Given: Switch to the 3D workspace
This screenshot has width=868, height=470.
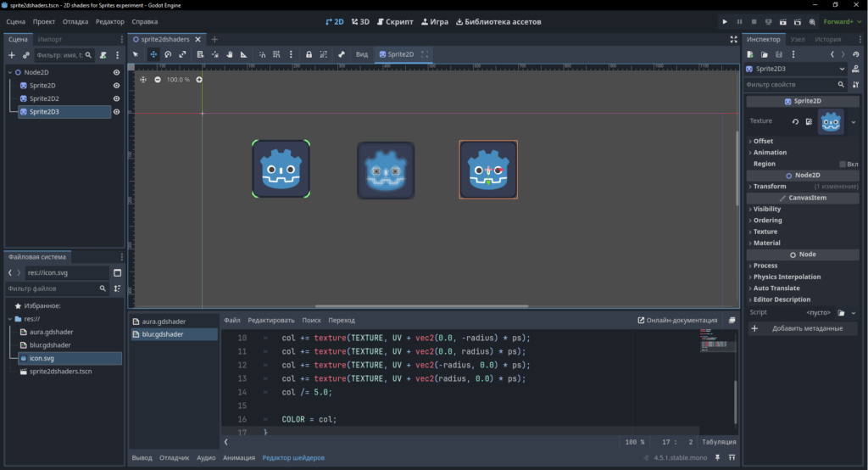Looking at the screenshot, I should click(x=360, y=22).
